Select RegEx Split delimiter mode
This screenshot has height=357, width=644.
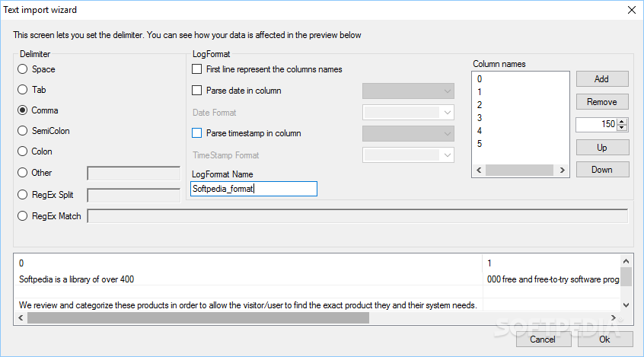click(x=23, y=195)
